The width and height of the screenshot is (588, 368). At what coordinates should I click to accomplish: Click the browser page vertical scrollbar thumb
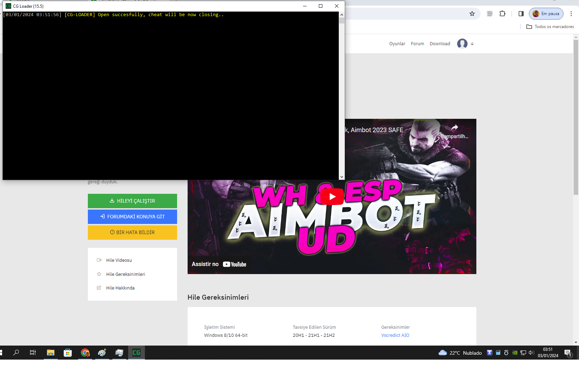tap(576, 117)
